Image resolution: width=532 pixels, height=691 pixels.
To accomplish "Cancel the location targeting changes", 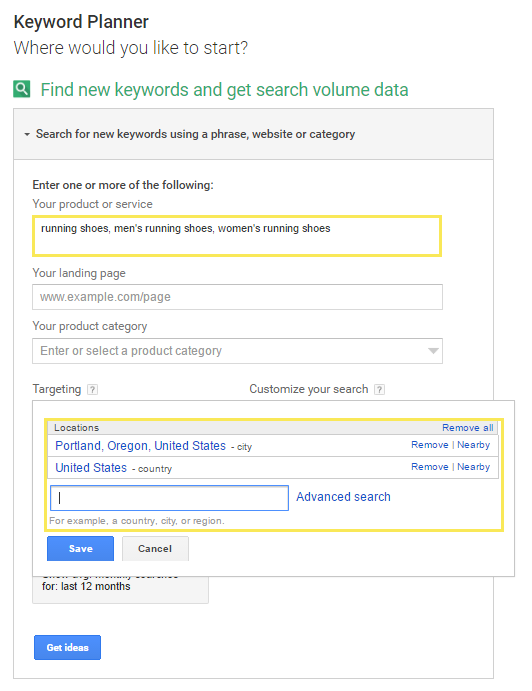I will [155, 549].
